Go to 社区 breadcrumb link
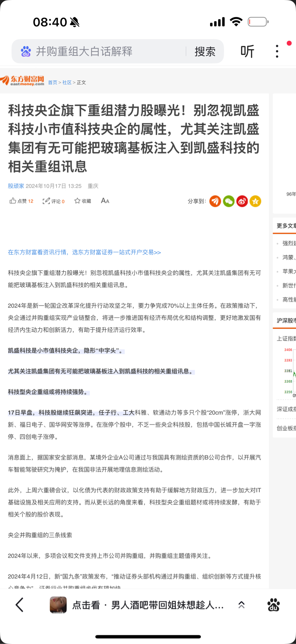 tap(67, 83)
